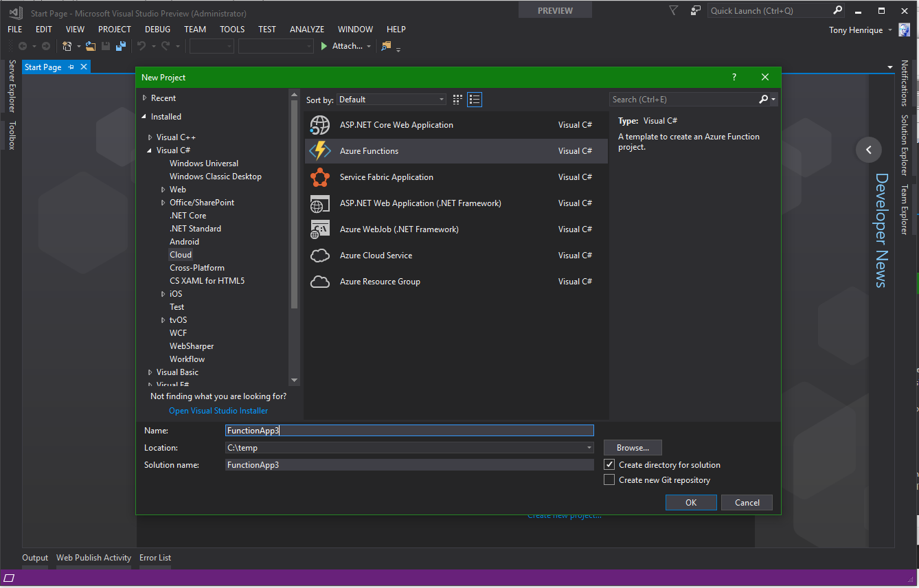Screen dimensions: 919x588
Task: Open the account dropdown beside Tony Henrique
Action: click(x=890, y=30)
